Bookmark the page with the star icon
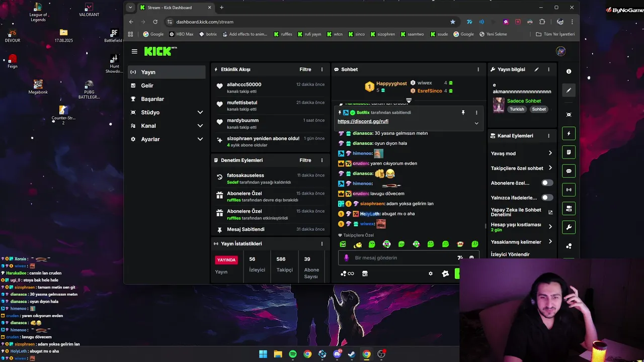This screenshot has width=644, height=362. (452, 22)
